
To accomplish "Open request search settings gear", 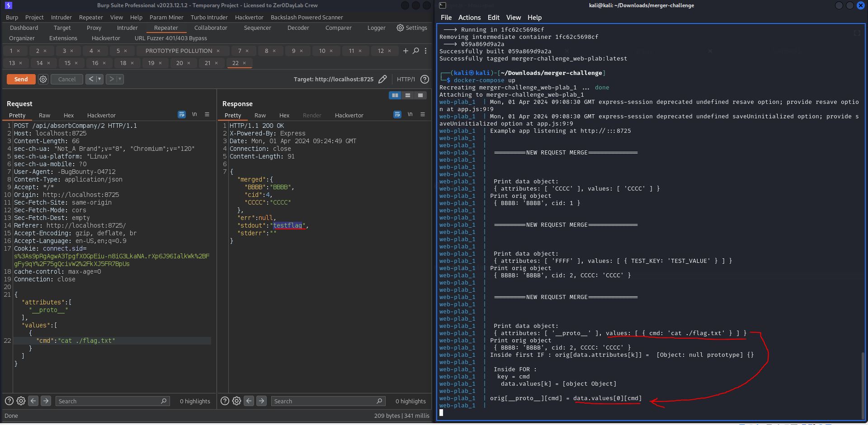I will (x=21, y=401).
